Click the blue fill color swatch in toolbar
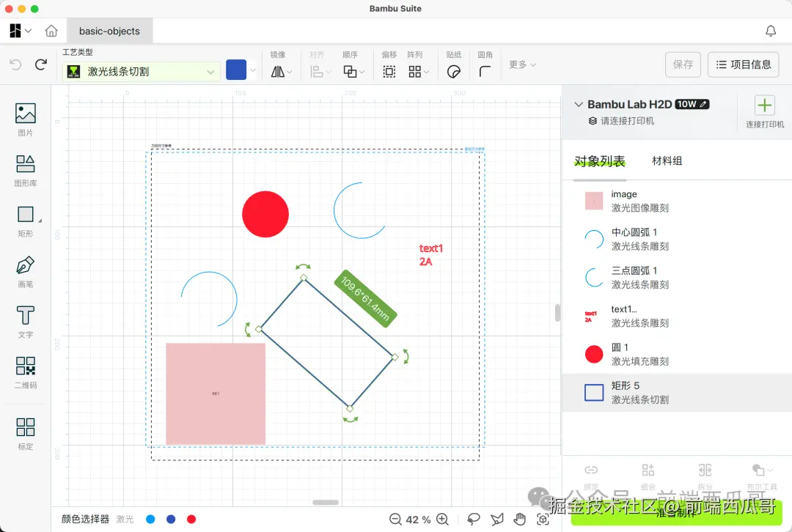Screen dimensions: 792x532 tap(236, 70)
